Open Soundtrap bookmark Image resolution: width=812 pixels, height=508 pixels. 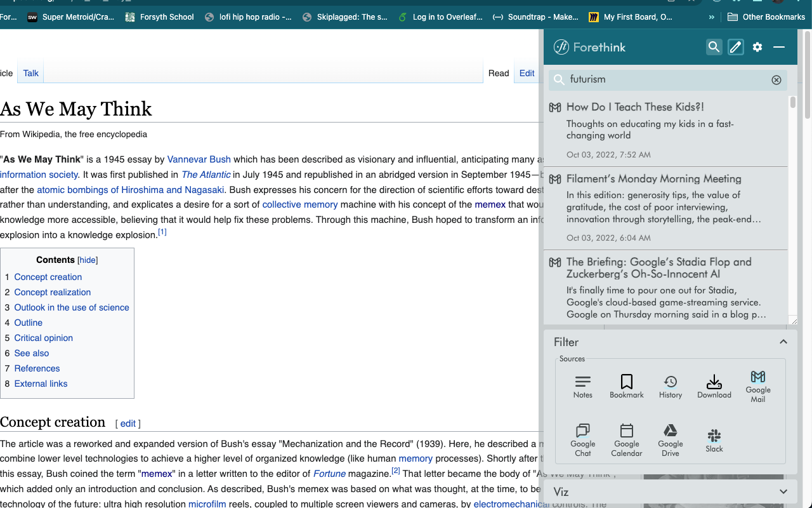point(536,17)
